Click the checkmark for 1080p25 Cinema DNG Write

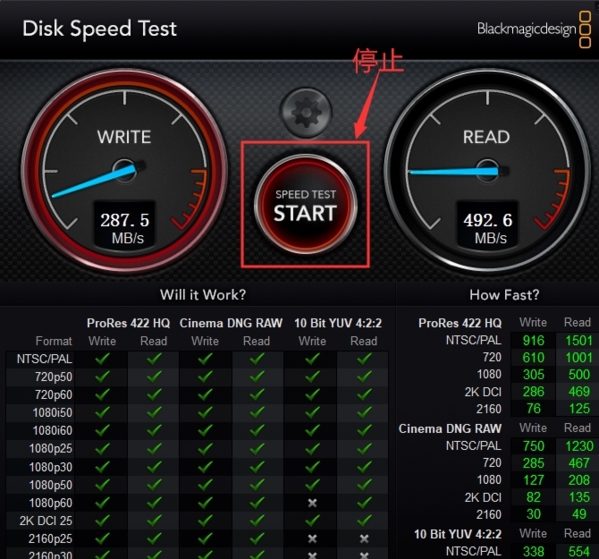(x=205, y=448)
